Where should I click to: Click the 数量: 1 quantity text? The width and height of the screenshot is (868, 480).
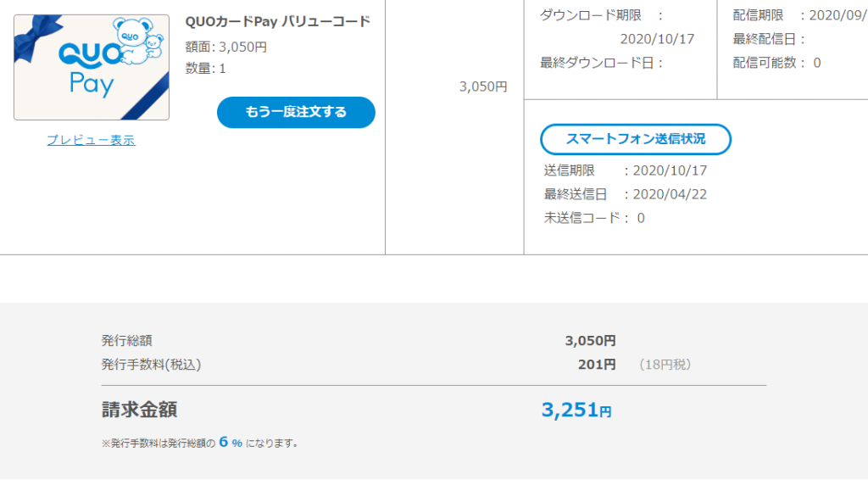(206, 68)
